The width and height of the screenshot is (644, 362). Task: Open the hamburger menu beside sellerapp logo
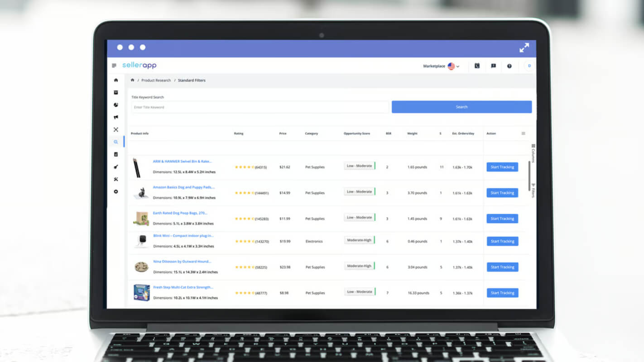114,66
